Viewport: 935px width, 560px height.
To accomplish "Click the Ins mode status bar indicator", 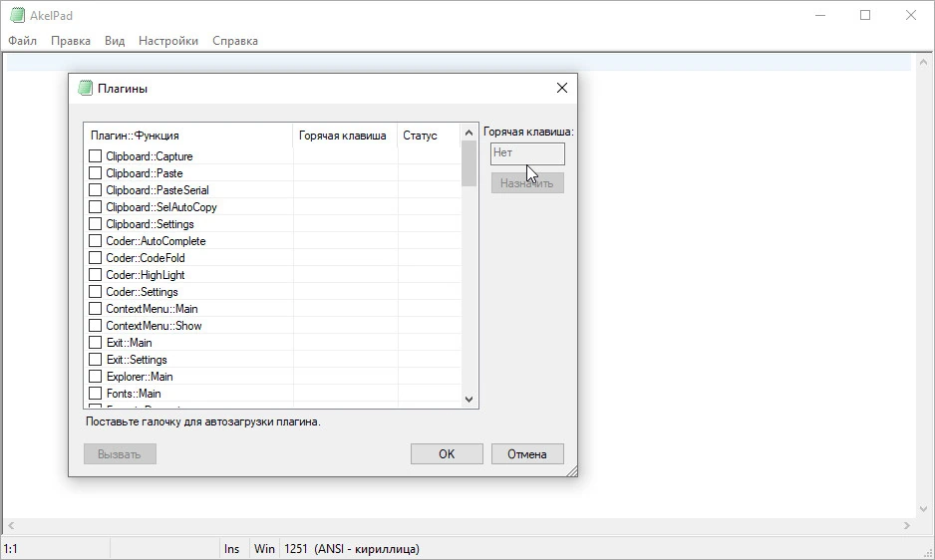I will (232, 549).
